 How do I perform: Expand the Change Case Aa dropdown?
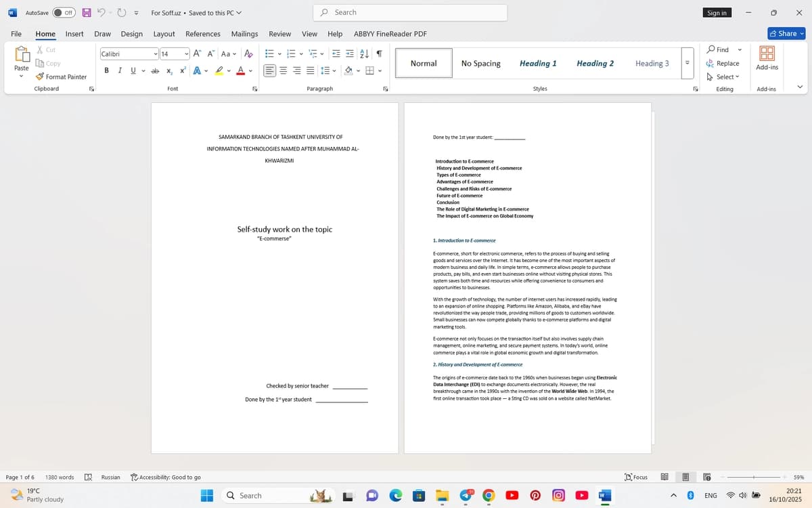[x=233, y=54]
